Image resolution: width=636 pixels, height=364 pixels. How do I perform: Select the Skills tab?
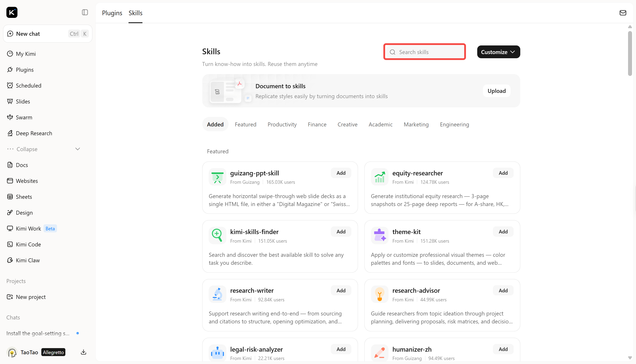coord(135,13)
